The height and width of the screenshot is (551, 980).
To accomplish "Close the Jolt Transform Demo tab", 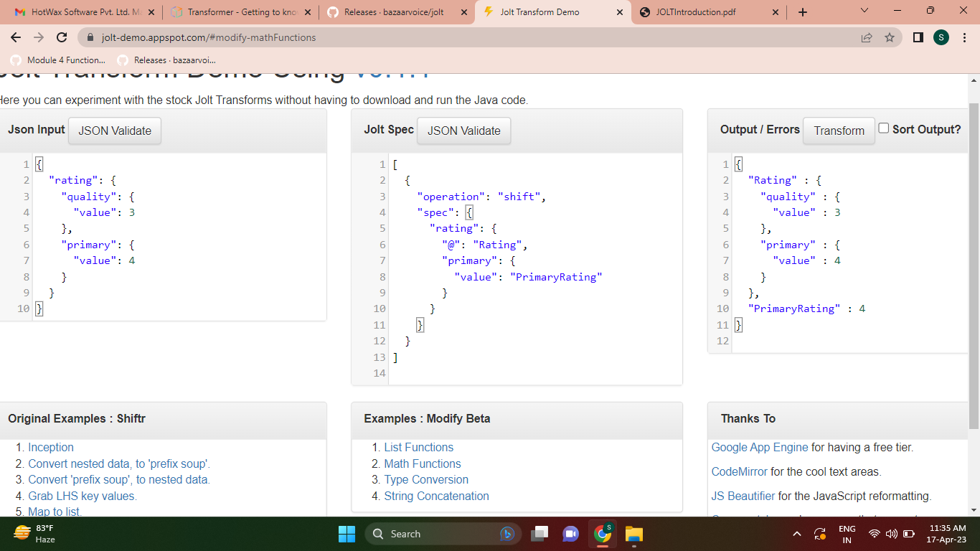I will [620, 12].
